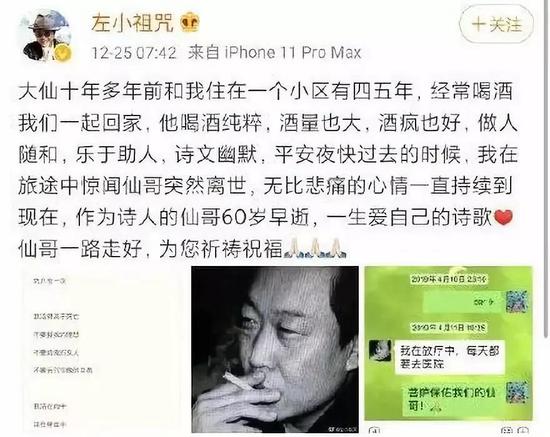Click the lower QR-code avatar in chat

tap(517, 392)
